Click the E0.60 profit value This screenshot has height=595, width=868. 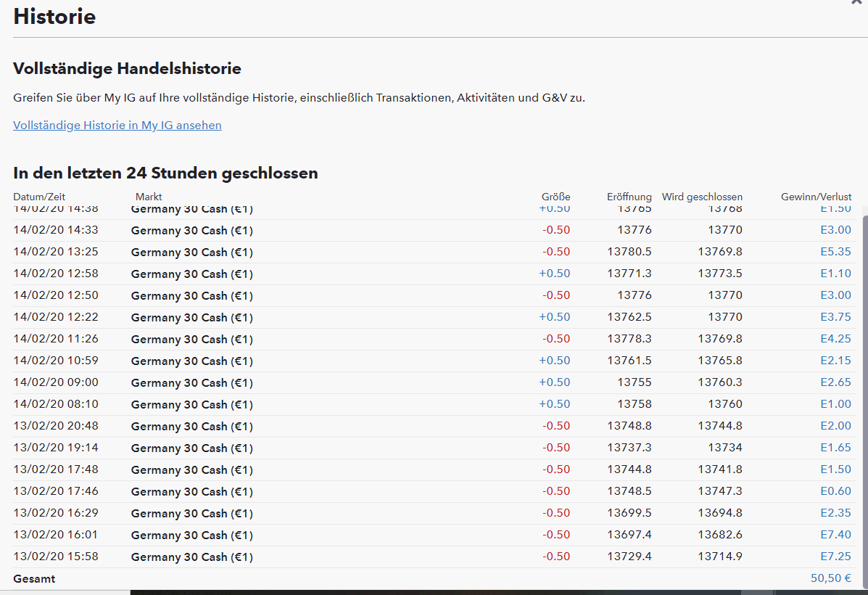[835, 491]
